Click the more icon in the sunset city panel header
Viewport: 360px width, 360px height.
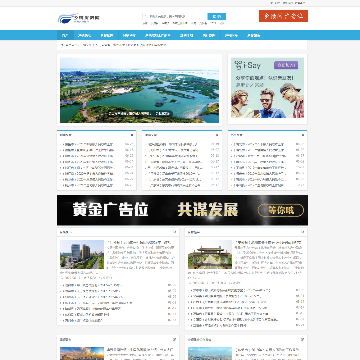pos(174,339)
